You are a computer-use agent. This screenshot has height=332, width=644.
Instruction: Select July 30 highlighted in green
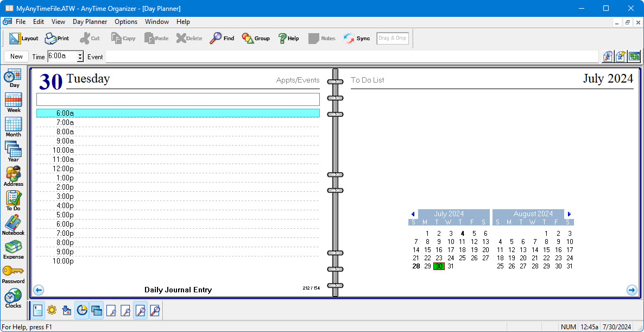439,266
